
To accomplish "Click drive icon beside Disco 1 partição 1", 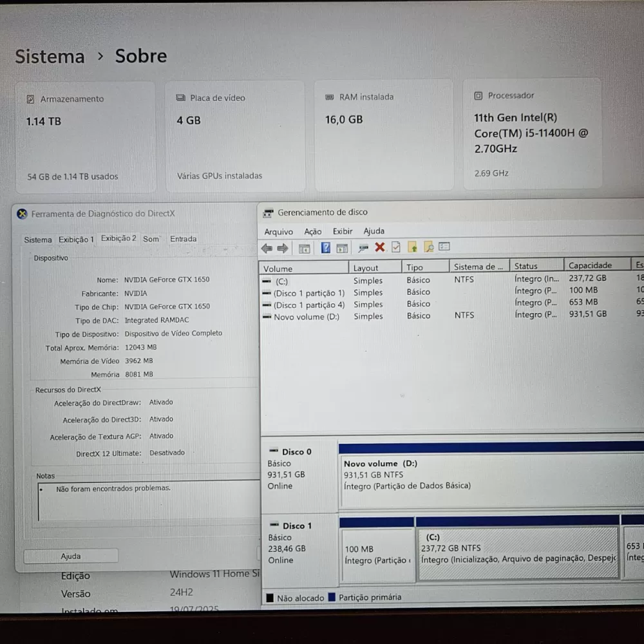I will (x=267, y=293).
